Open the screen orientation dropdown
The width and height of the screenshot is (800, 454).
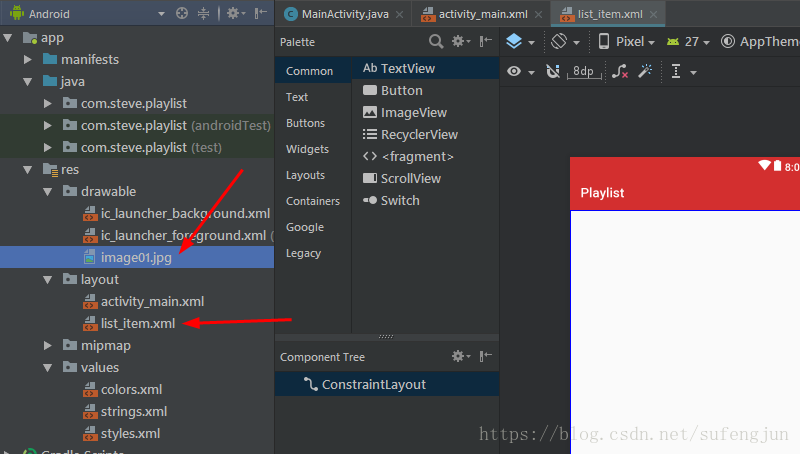pyautogui.click(x=565, y=41)
